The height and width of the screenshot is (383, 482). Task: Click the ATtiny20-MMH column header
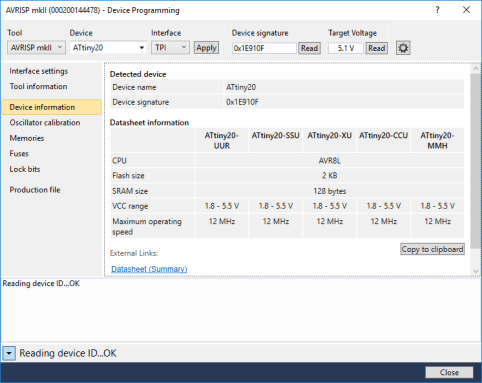pyautogui.click(x=437, y=140)
